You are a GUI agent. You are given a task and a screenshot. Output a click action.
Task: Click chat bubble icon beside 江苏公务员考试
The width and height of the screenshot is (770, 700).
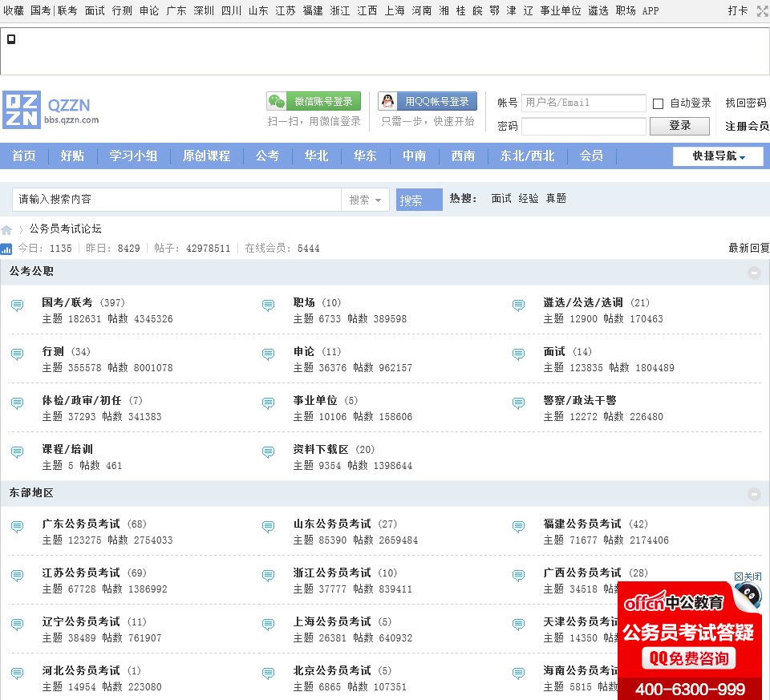(17, 576)
